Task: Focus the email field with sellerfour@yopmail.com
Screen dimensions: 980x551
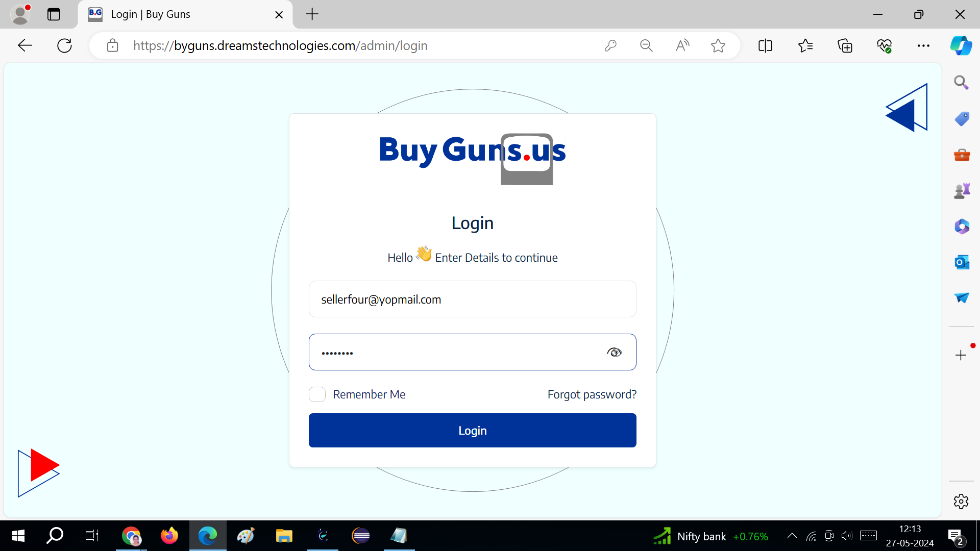Action: tap(472, 299)
